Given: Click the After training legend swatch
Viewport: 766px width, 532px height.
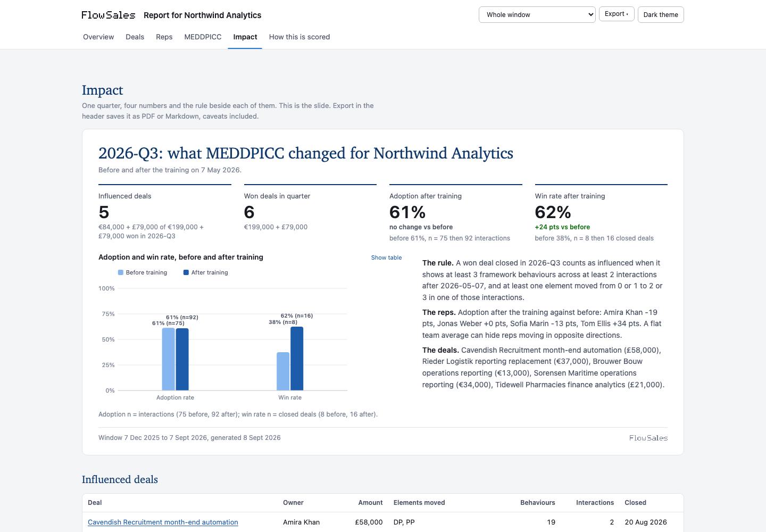Looking at the screenshot, I should [x=186, y=272].
